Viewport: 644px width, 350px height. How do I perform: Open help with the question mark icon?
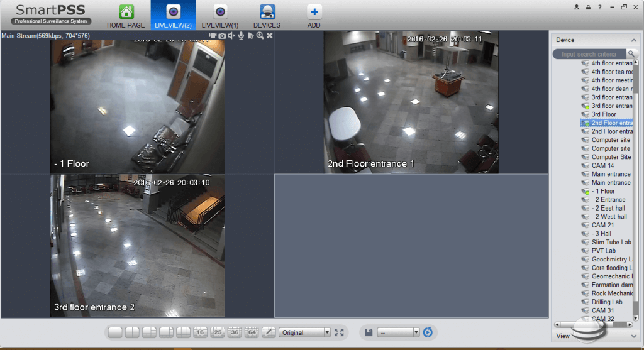(x=599, y=7)
